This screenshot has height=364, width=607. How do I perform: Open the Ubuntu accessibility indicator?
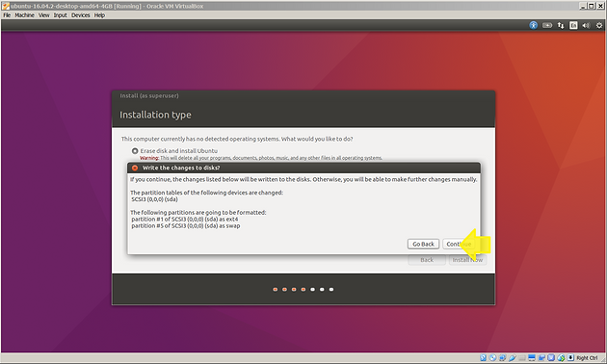[x=533, y=25]
